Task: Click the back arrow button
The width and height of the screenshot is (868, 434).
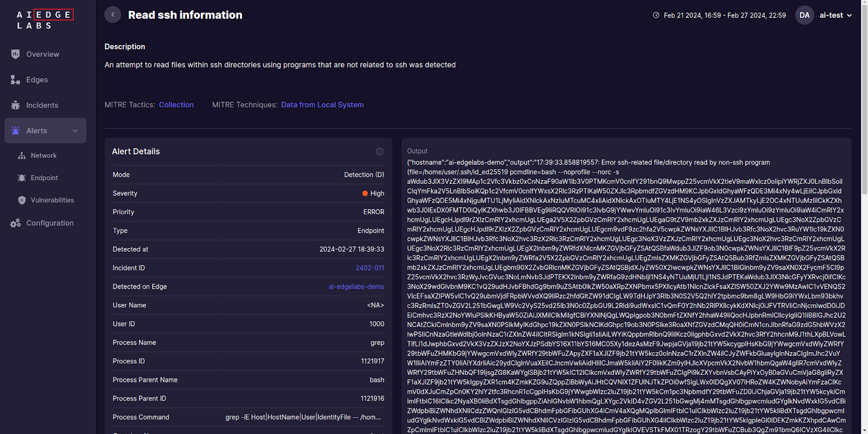Action: (x=113, y=15)
